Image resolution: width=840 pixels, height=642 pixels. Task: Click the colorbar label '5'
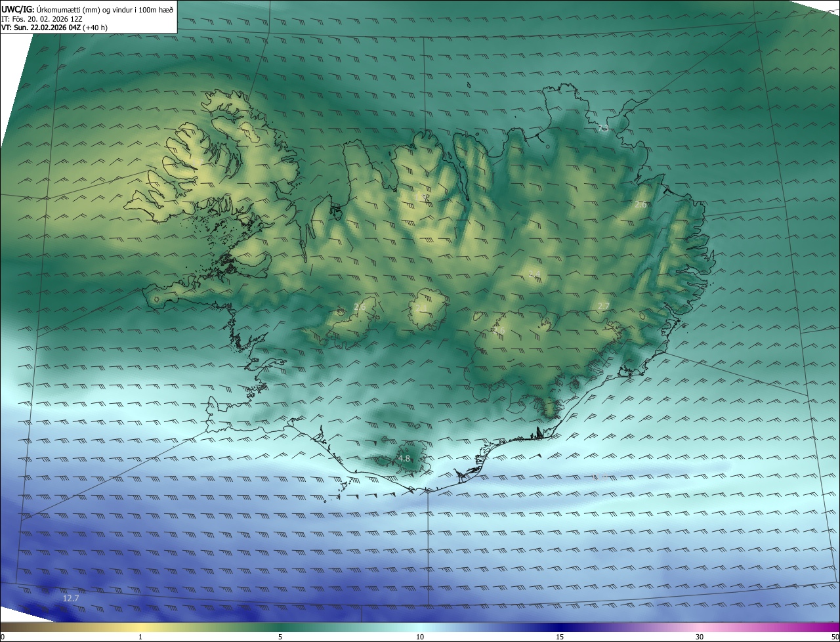[x=280, y=637]
